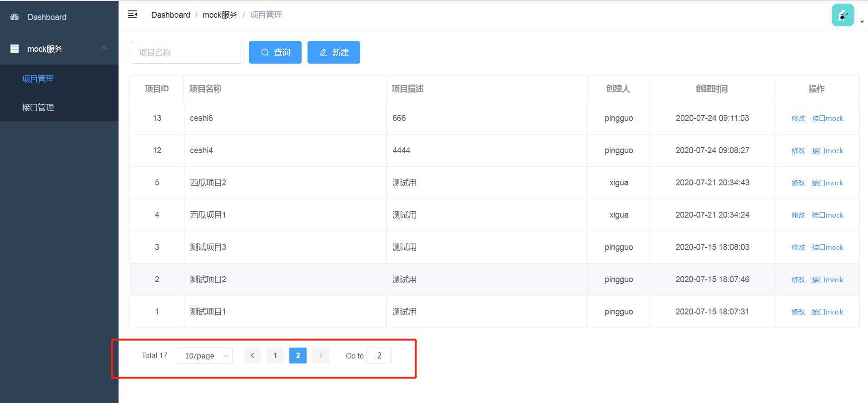Image resolution: width=868 pixels, height=403 pixels.
Task: Open 接口mock for 西瓜项目2
Action: click(x=828, y=183)
